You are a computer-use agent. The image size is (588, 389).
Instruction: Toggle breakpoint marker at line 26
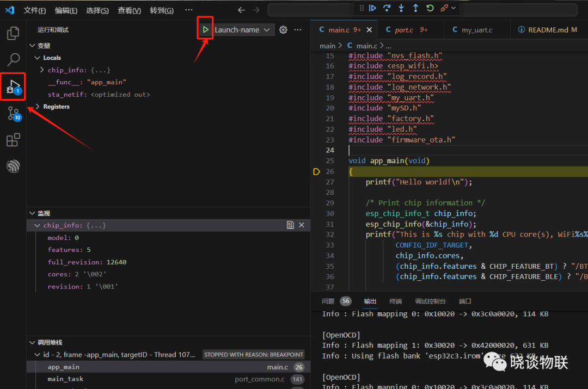(x=316, y=172)
